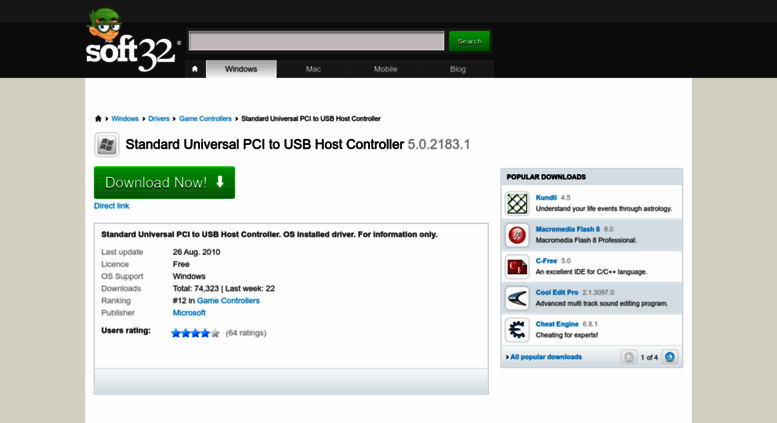
Task: Open the C-Free title link
Action: pos(546,261)
